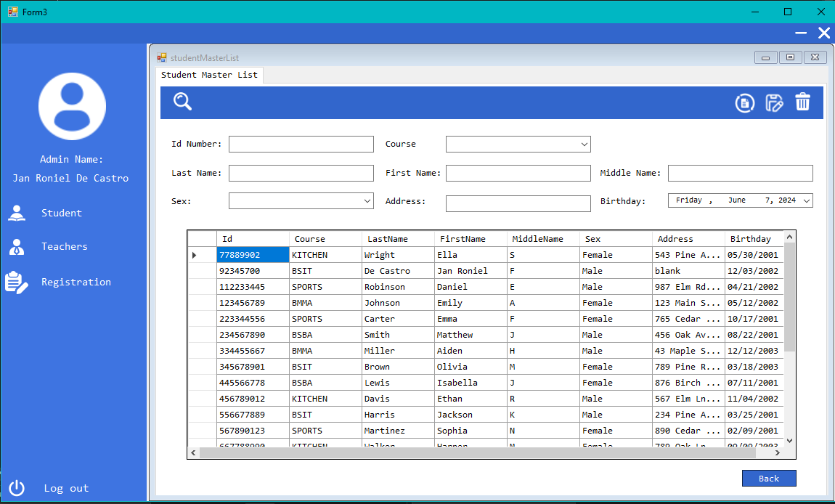
Task: Click the Id Number text field
Action: 301,145
